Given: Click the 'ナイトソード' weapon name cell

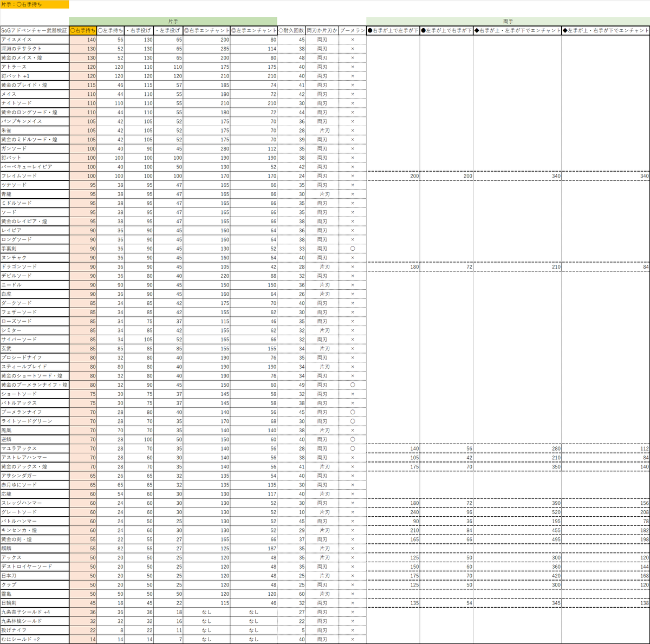Looking at the screenshot, I should pyautogui.click(x=35, y=103).
